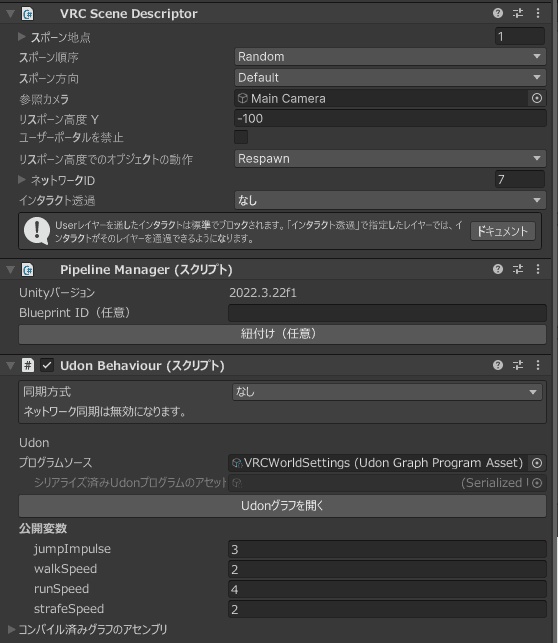
Task: Collapse Udon Behaviour component
Action: point(10,365)
